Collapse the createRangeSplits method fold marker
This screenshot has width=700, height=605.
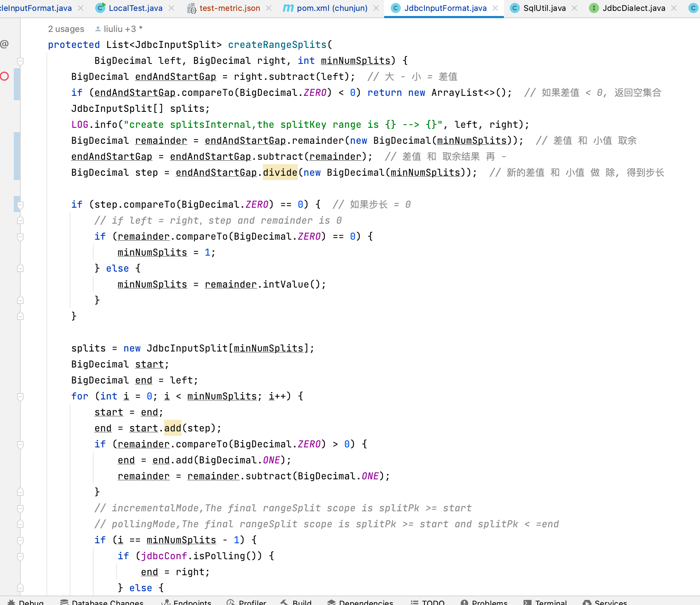point(20,61)
